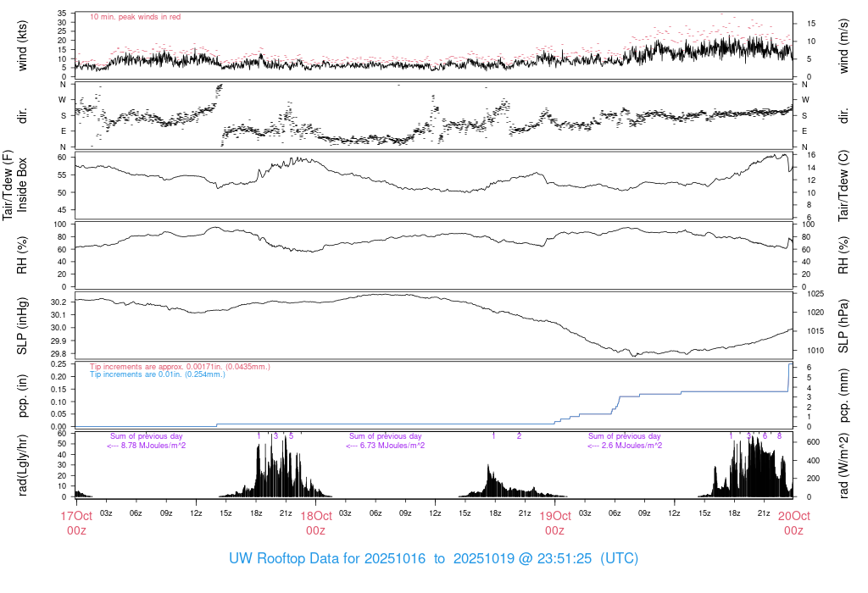This screenshot has width=868, height=593.
Task: Click the wind (kts) axis label
Action: coord(23,44)
